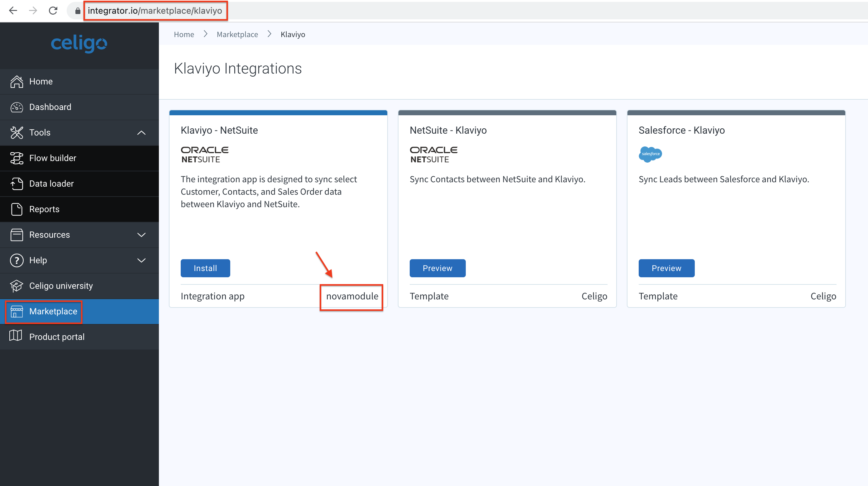This screenshot has height=486, width=868.
Task: Click the Sync Contacts description text
Action: [x=498, y=179]
